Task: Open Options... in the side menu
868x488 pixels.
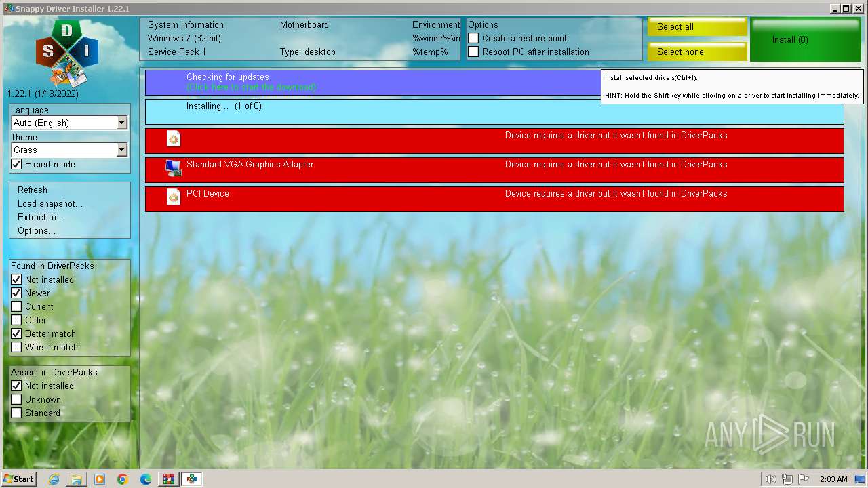Action: [x=37, y=231]
